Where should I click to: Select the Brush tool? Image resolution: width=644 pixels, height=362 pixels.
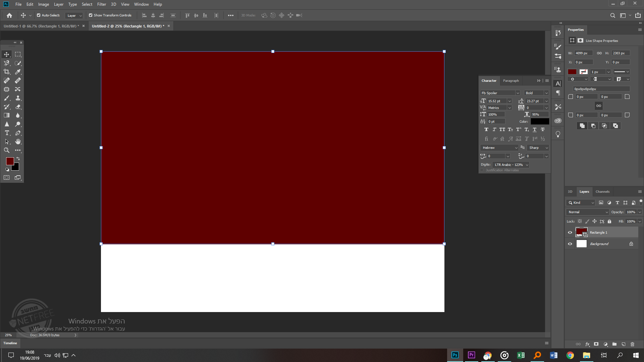(x=6, y=98)
